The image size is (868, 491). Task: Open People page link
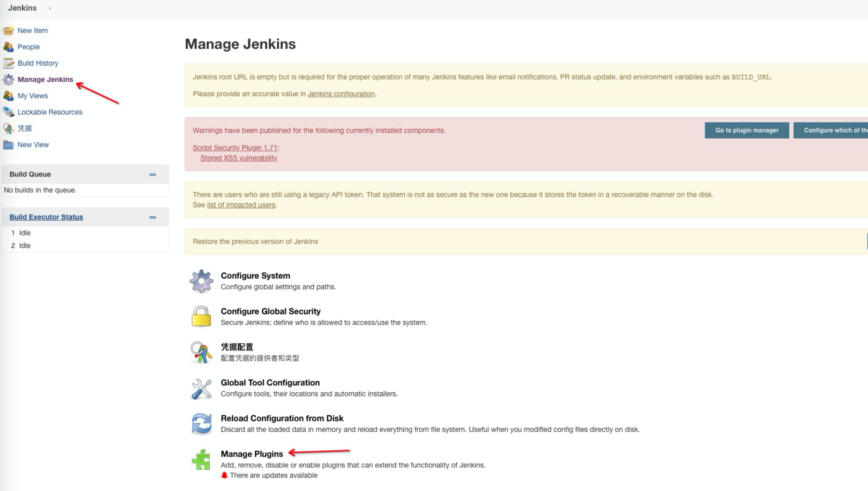click(x=29, y=47)
